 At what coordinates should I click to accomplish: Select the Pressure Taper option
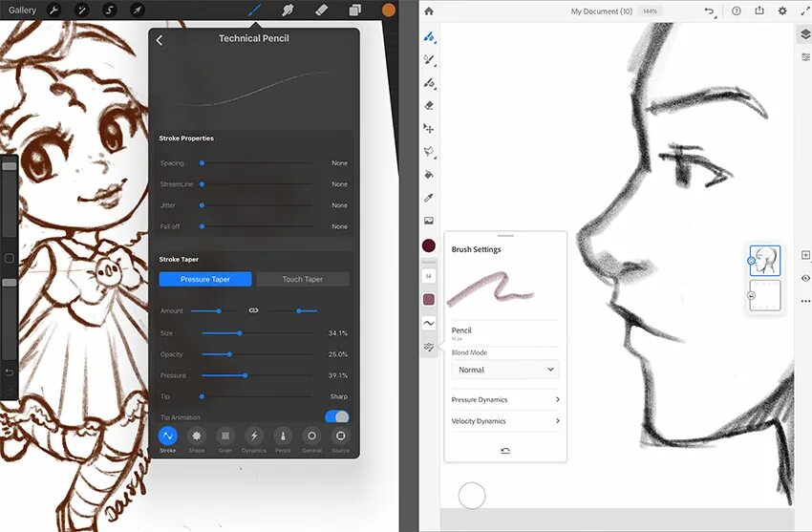[205, 279]
